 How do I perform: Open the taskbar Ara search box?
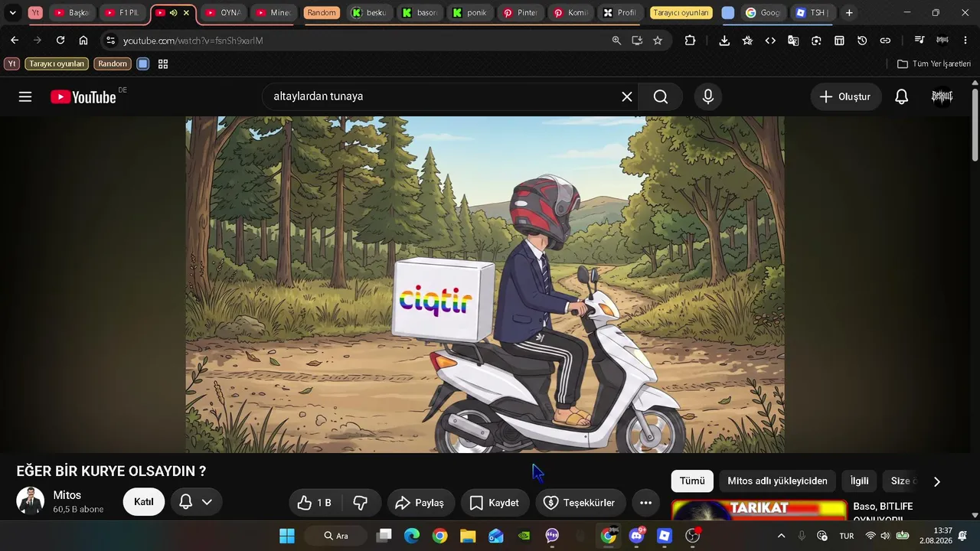(337, 536)
